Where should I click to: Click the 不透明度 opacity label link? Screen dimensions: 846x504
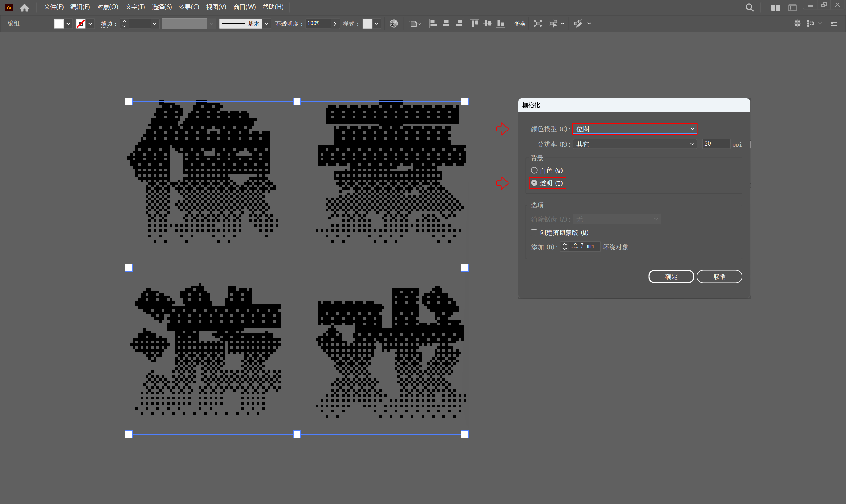[x=289, y=24]
